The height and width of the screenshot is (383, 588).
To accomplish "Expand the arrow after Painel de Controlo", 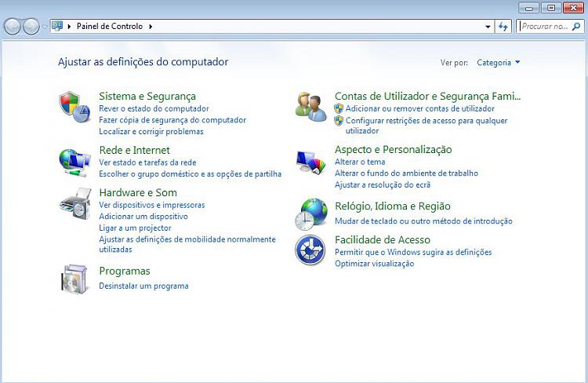I will [151, 27].
